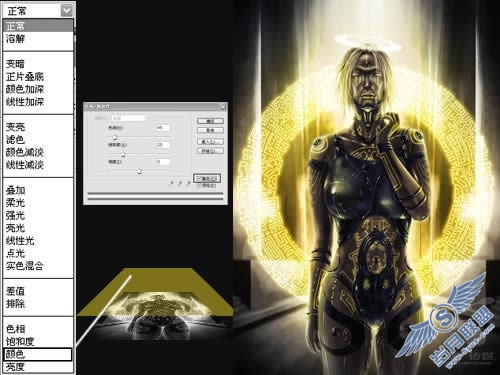The image size is (500, 375).
Task: Click the 取消 button in dialog
Action: 210,130
